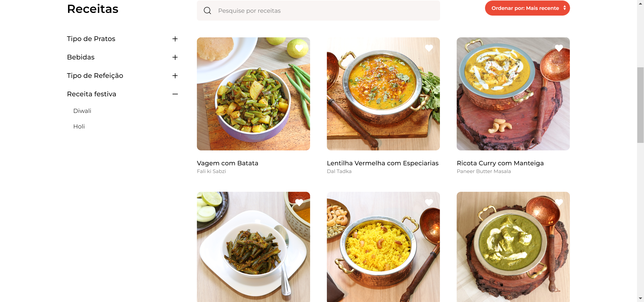Favorite the Vagem com Batata recipe
Screen dimensions: 644x302
click(299, 48)
